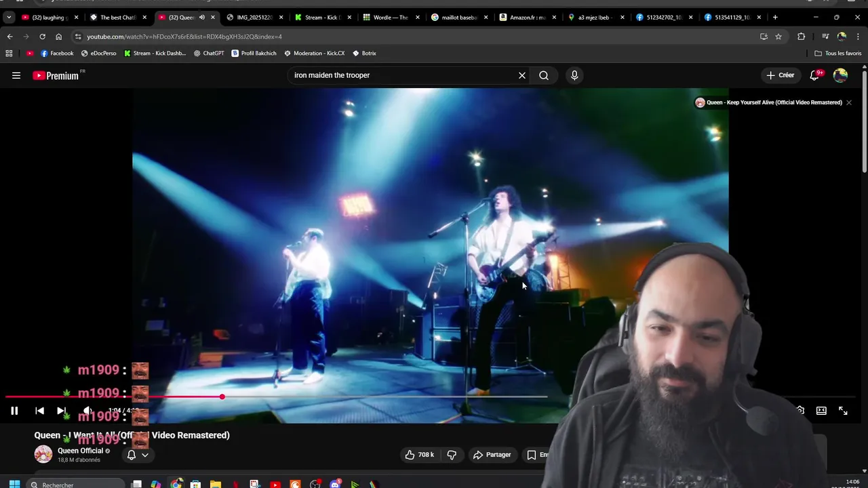This screenshot has height=488, width=868.
Task: Open the Queen Official channel link
Action: tap(80, 451)
